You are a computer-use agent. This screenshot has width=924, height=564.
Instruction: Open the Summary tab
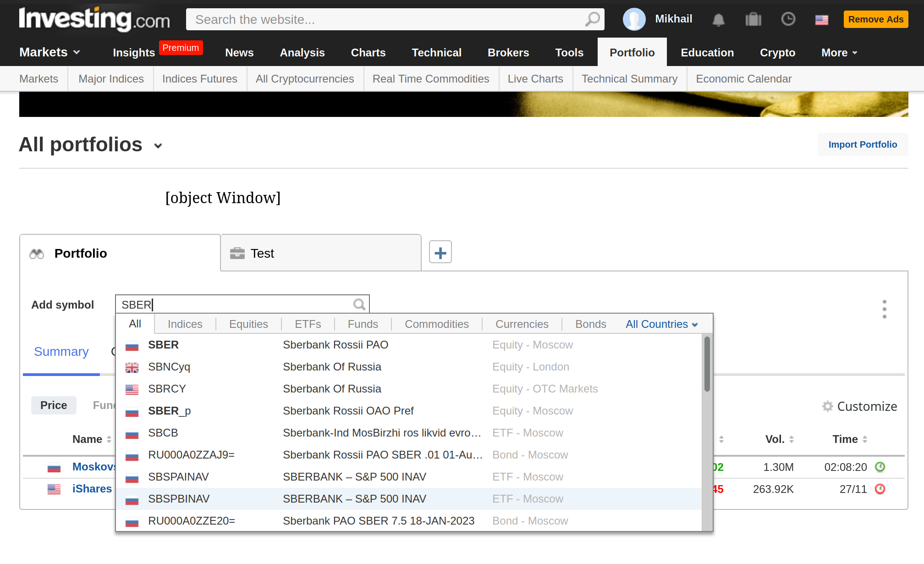point(61,352)
